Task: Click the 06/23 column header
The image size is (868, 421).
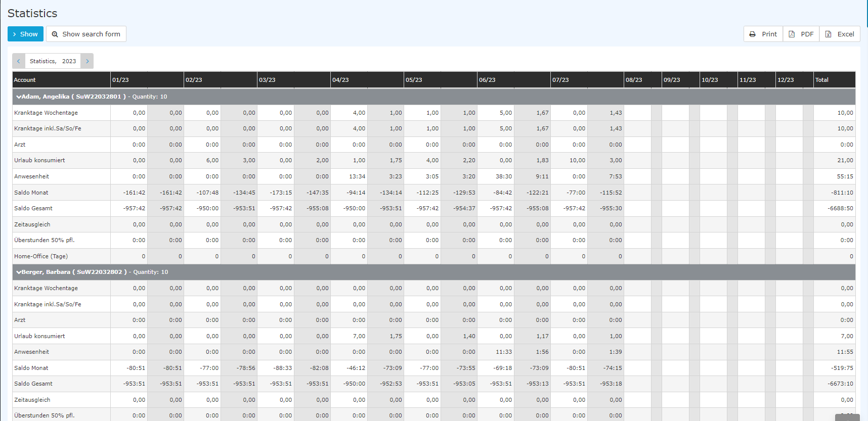Action: point(514,80)
